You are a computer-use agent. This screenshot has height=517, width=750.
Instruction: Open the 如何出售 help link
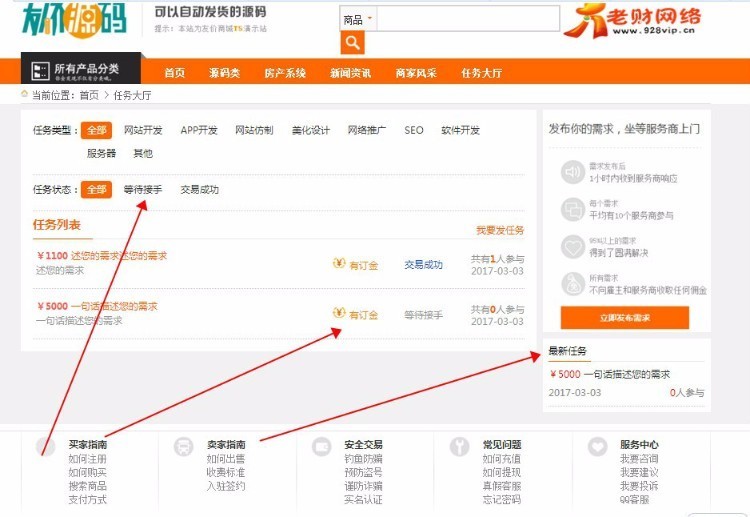pyautogui.click(x=226, y=459)
